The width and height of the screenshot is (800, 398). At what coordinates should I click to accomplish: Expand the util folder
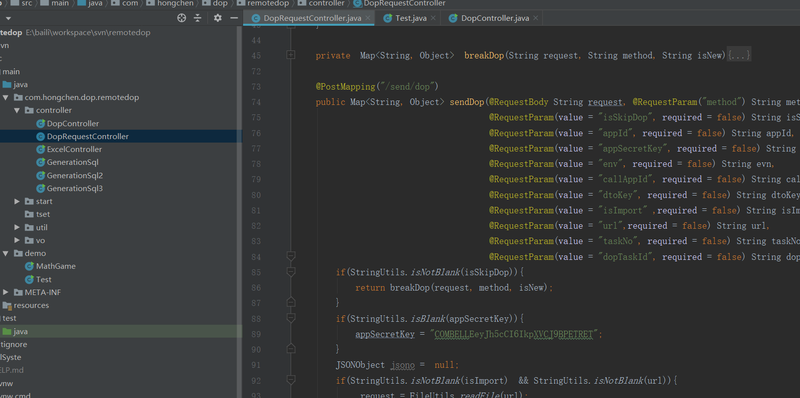pos(17,228)
